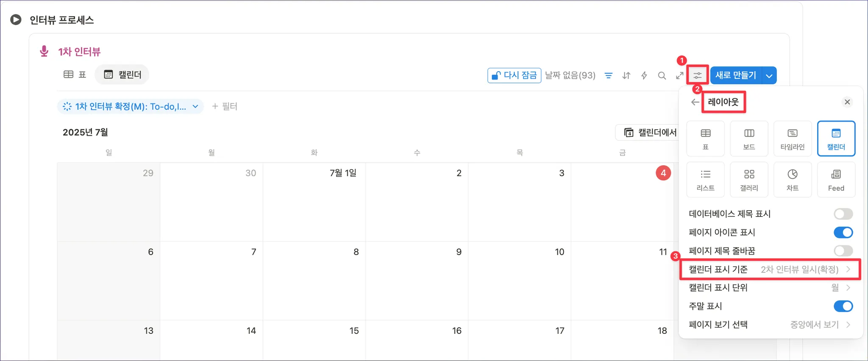
Task: Enable 데이터베이스 제목 표시 toggle
Action: (843, 214)
